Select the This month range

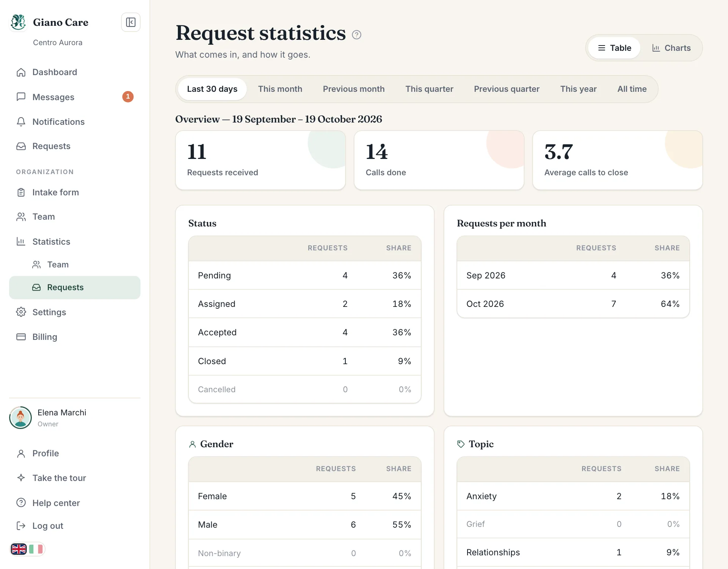280,89
